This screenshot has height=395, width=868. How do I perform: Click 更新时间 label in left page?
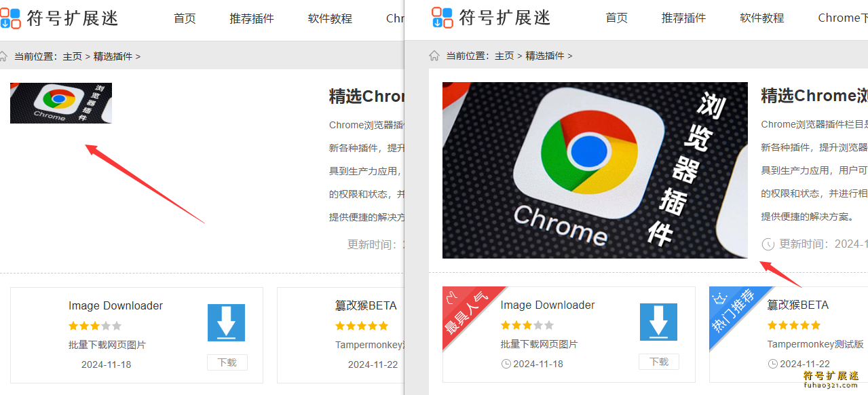372,244
